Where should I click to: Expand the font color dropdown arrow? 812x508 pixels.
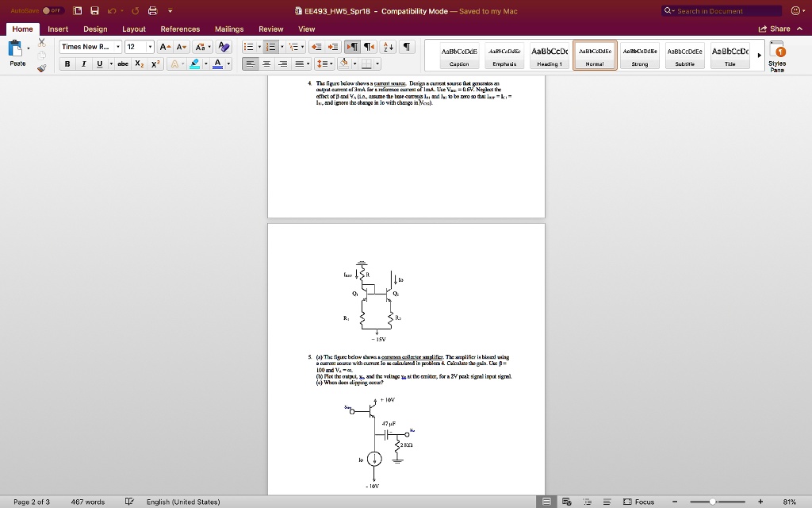(x=228, y=63)
